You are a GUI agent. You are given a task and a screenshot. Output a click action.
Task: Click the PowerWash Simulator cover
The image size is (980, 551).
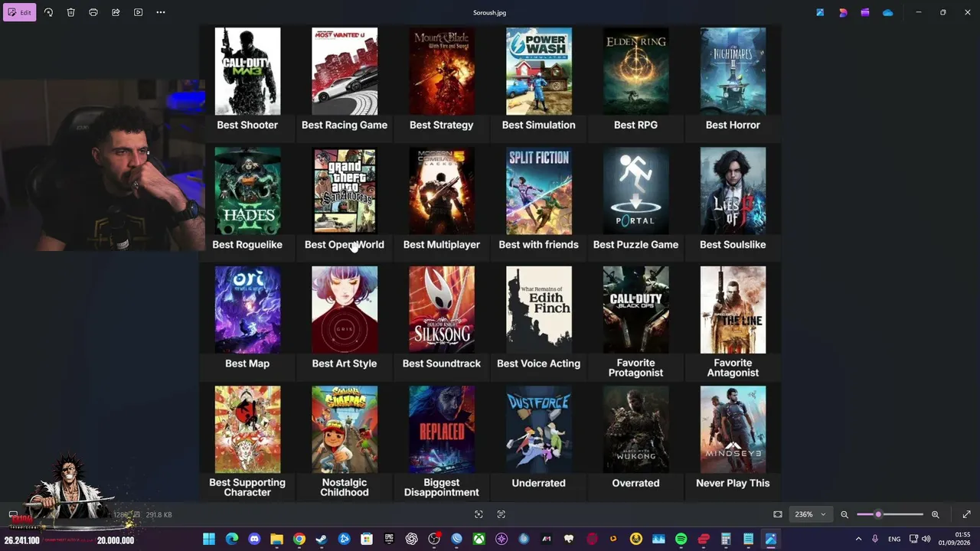539,71
